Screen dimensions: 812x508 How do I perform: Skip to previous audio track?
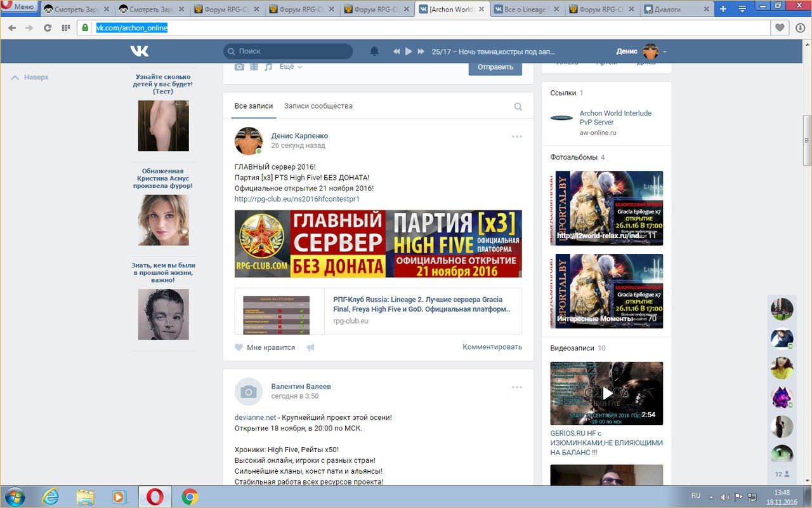click(x=396, y=51)
